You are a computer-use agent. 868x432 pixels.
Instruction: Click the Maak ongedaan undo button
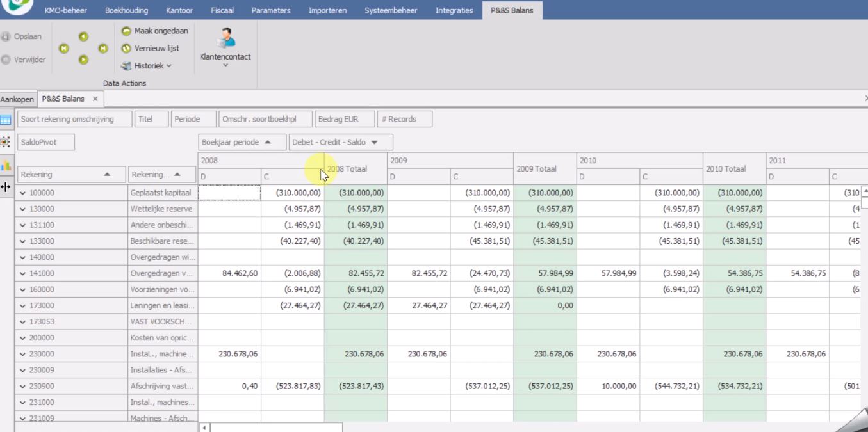(154, 31)
